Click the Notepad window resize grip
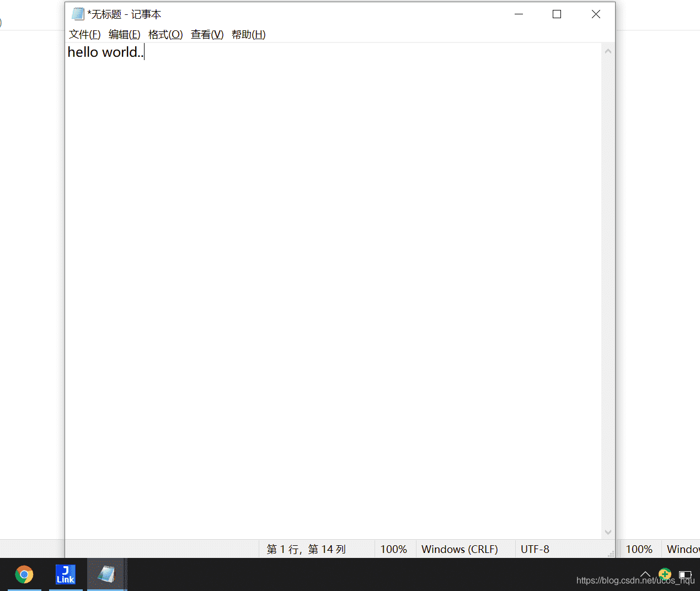 pos(611,553)
